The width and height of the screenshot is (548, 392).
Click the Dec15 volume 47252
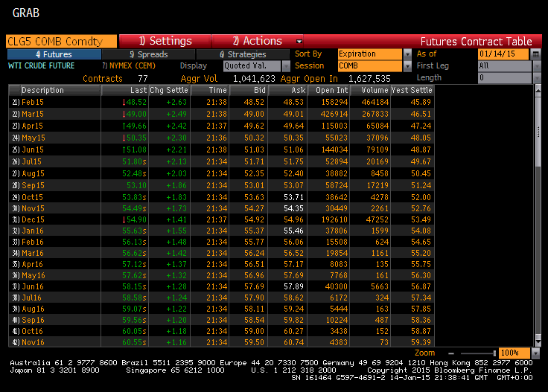[x=377, y=219]
